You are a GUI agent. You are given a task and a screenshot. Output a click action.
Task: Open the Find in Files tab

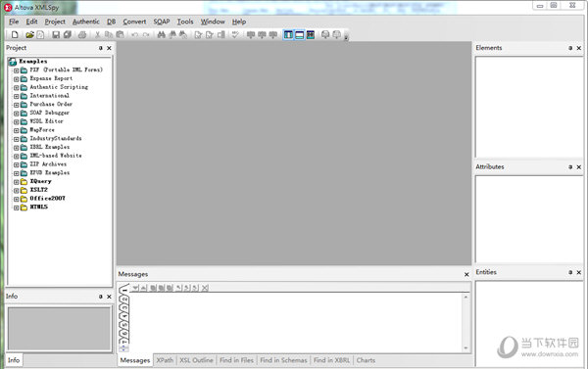(236, 360)
